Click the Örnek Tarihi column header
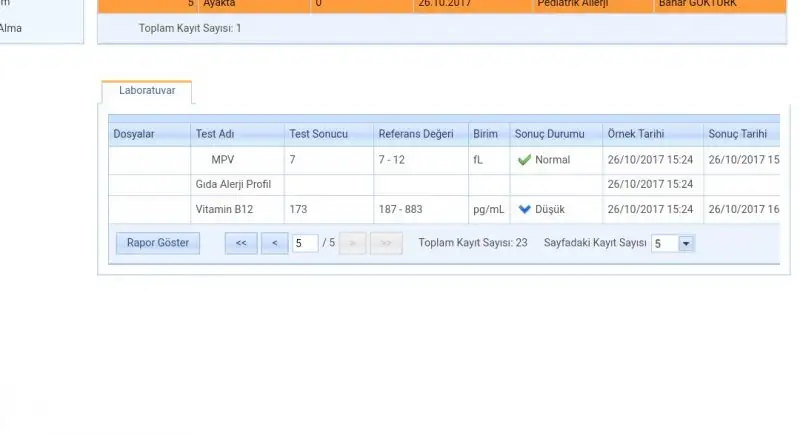 pos(635,134)
